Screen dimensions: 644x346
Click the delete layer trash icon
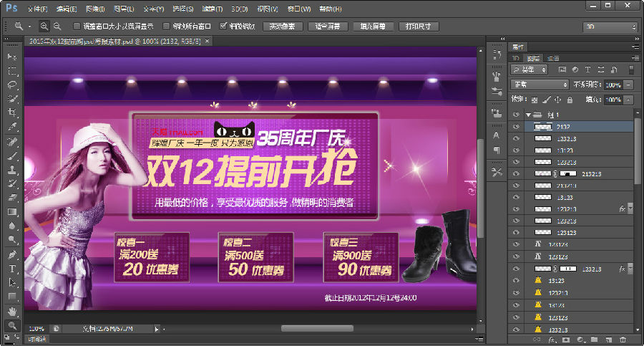coord(623,340)
